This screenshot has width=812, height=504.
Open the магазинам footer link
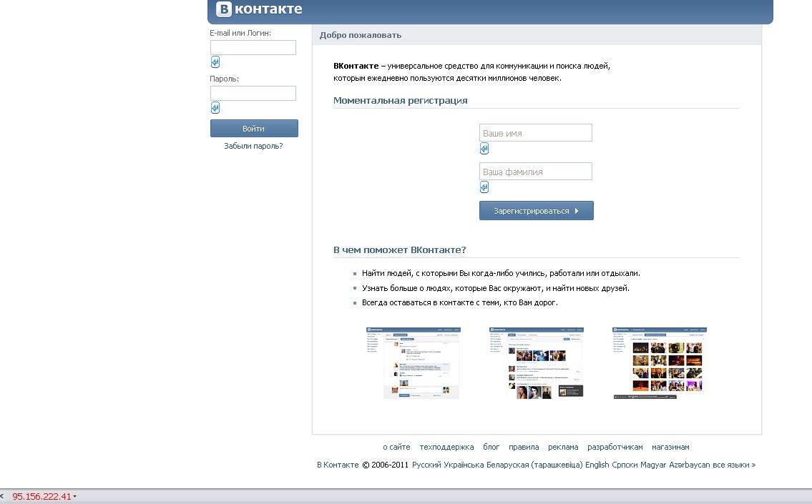coord(670,447)
